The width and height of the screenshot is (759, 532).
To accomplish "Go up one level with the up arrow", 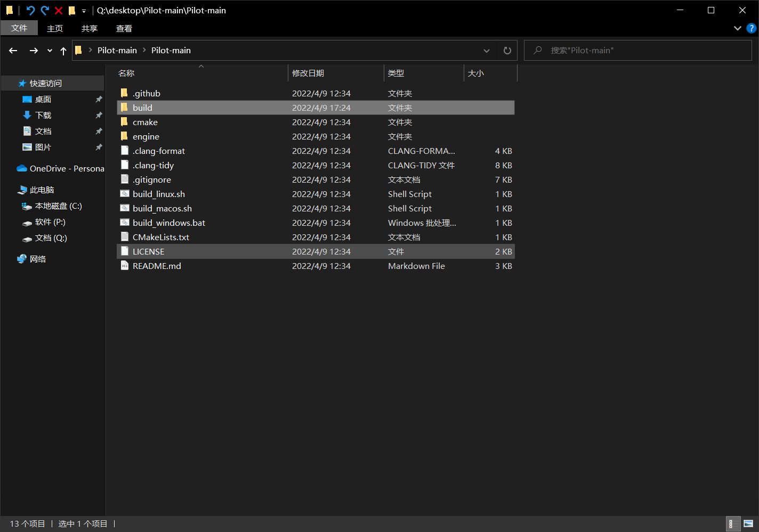I will [x=63, y=51].
